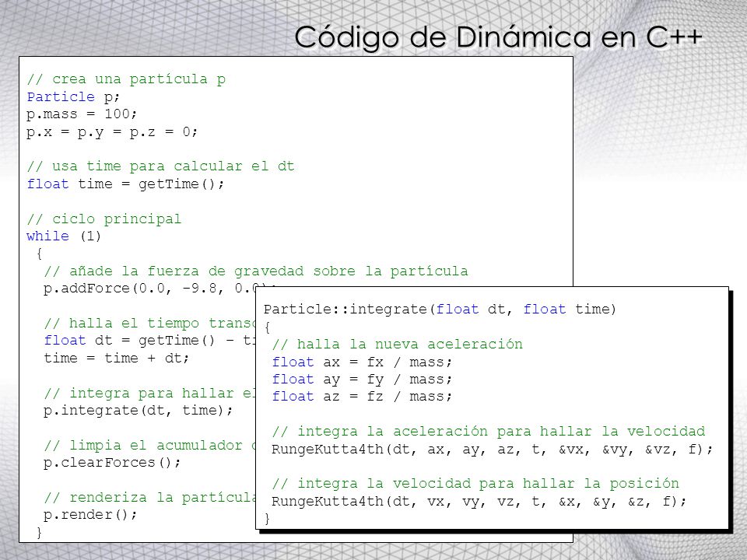Click the comment "// halla el tiempo trans"
Viewport: 747px width, 560px height.
(x=149, y=324)
